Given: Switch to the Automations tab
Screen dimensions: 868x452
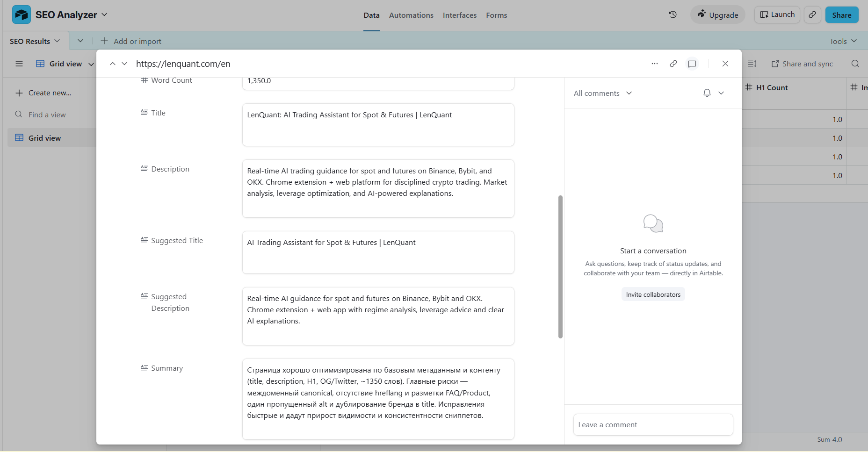Looking at the screenshot, I should click(x=411, y=15).
